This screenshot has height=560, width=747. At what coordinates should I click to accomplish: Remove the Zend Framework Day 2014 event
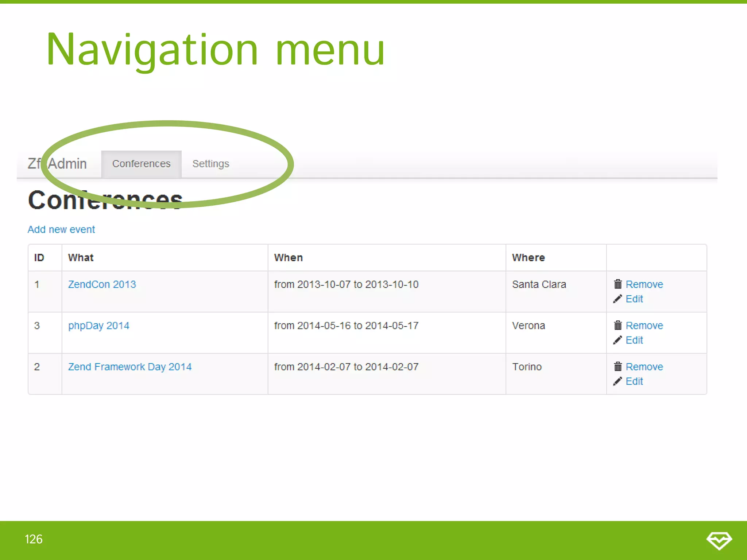(x=645, y=367)
